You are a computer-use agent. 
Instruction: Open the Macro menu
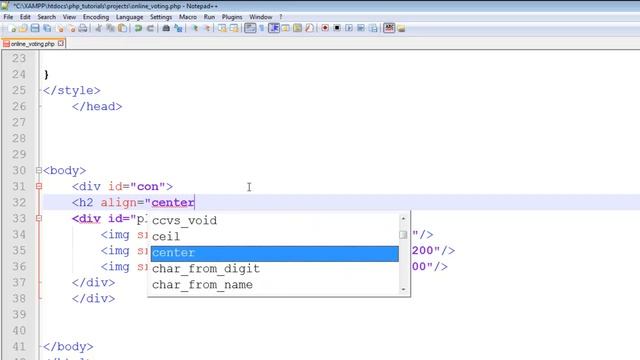(x=188, y=17)
